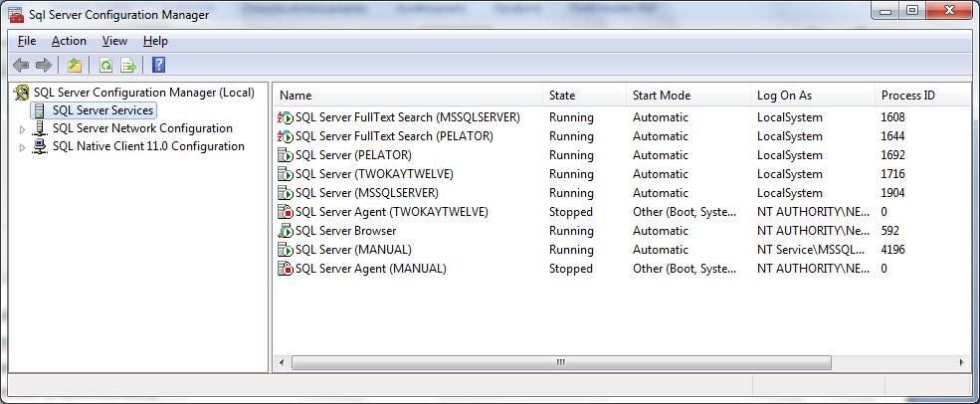Select the SQL Server (MSSQLSERVER) row name
This screenshot has height=404, width=980.
pyautogui.click(x=367, y=193)
